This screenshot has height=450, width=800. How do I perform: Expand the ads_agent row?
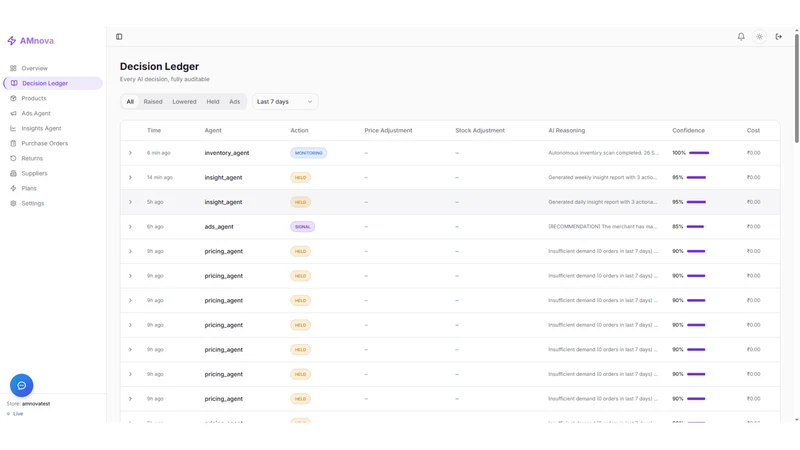130,227
